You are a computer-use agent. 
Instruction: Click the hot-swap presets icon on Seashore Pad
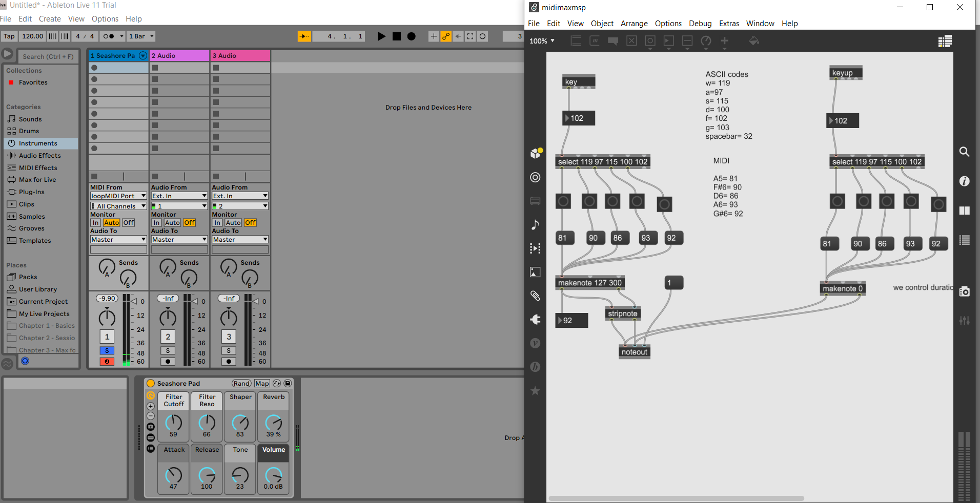(x=277, y=383)
